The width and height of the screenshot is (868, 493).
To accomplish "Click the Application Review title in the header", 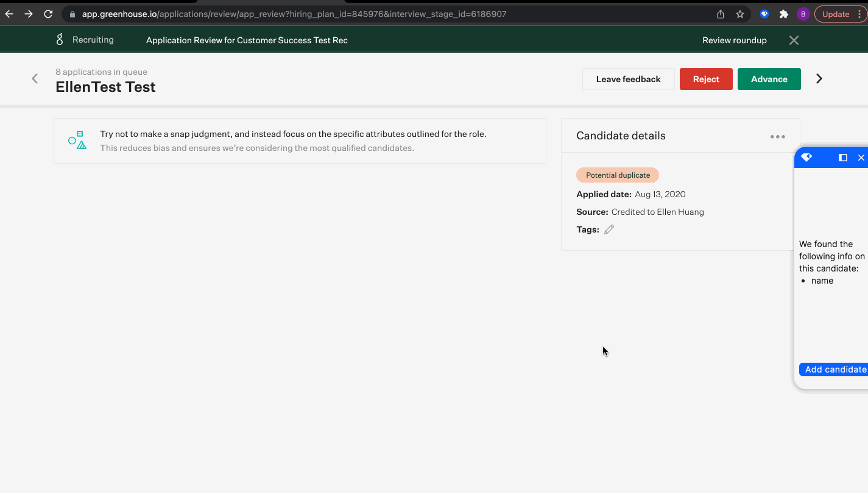I will click(x=246, y=40).
